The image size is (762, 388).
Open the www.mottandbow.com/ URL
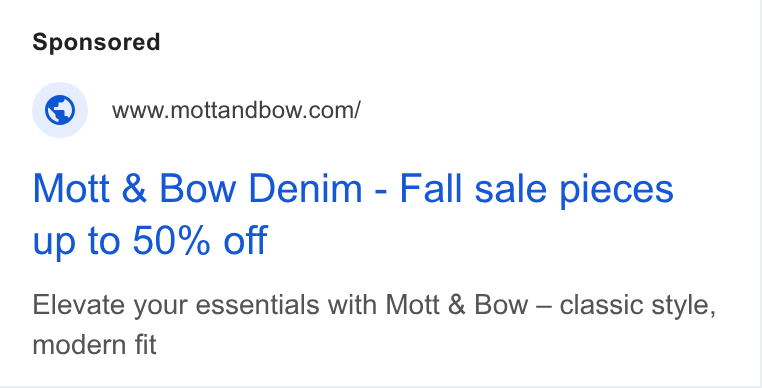236,110
